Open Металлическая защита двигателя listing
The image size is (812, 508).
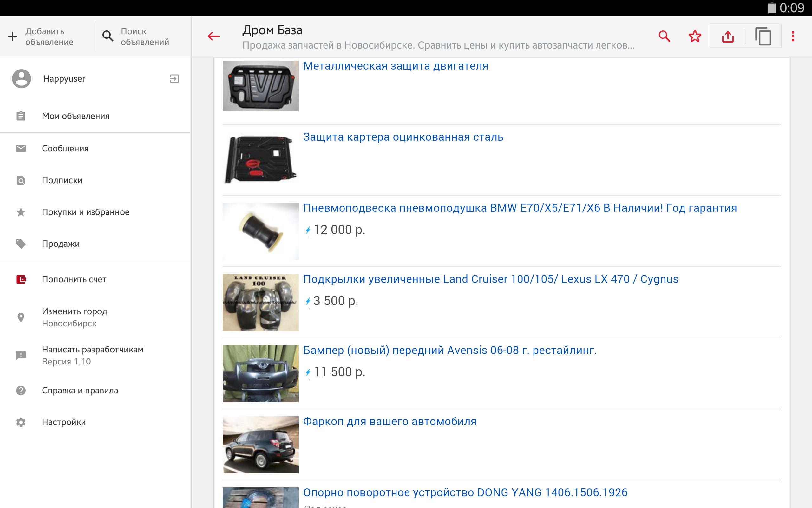(x=396, y=66)
